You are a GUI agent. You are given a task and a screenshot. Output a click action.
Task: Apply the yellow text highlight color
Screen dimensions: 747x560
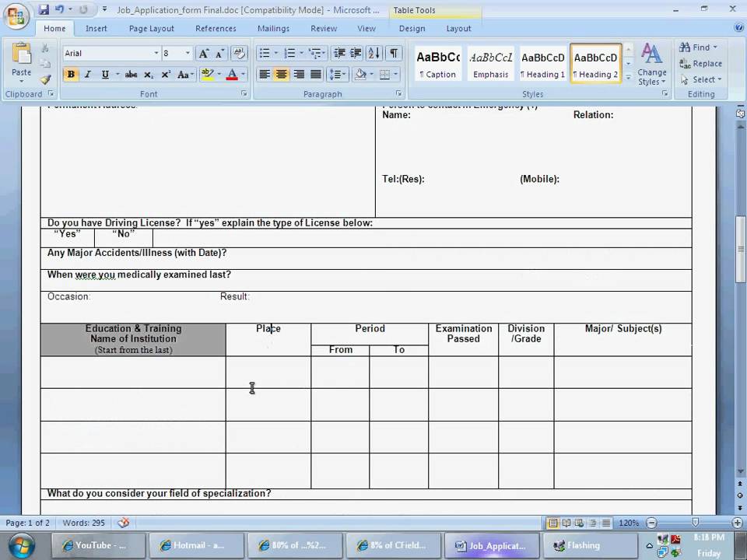coord(207,75)
